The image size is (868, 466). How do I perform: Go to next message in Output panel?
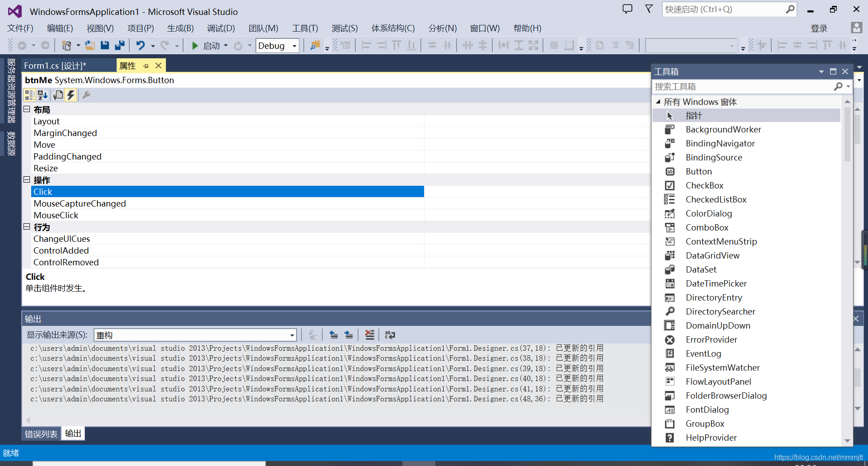349,335
